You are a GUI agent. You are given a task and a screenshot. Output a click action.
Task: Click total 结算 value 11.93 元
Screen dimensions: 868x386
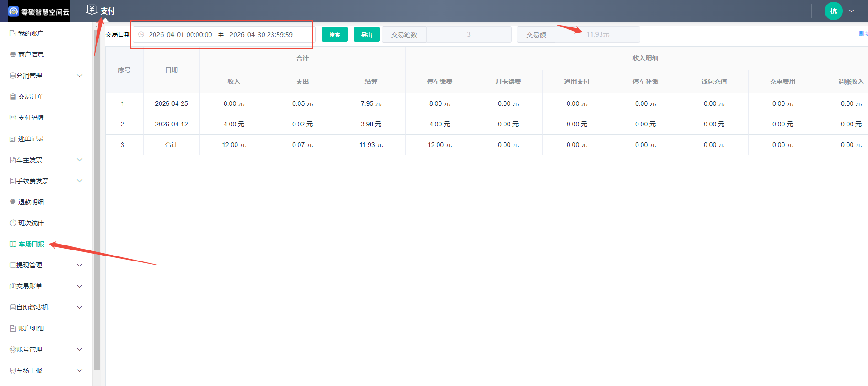[x=371, y=145]
